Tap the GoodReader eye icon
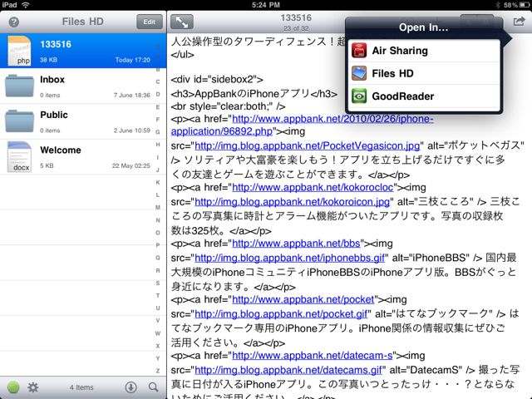Image resolution: width=532 pixels, height=399 pixels. [x=359, y=96]
